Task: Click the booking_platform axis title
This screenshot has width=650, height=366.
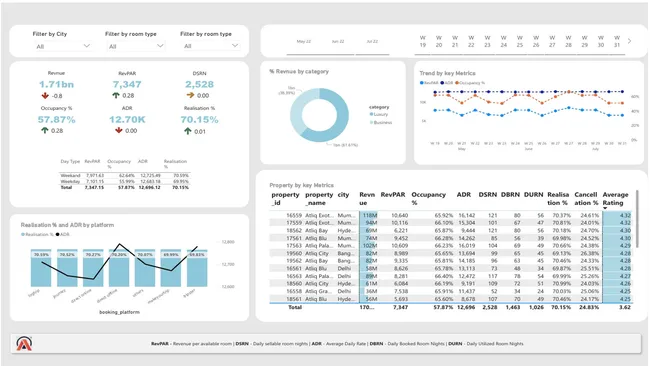Action: point(119,312)
